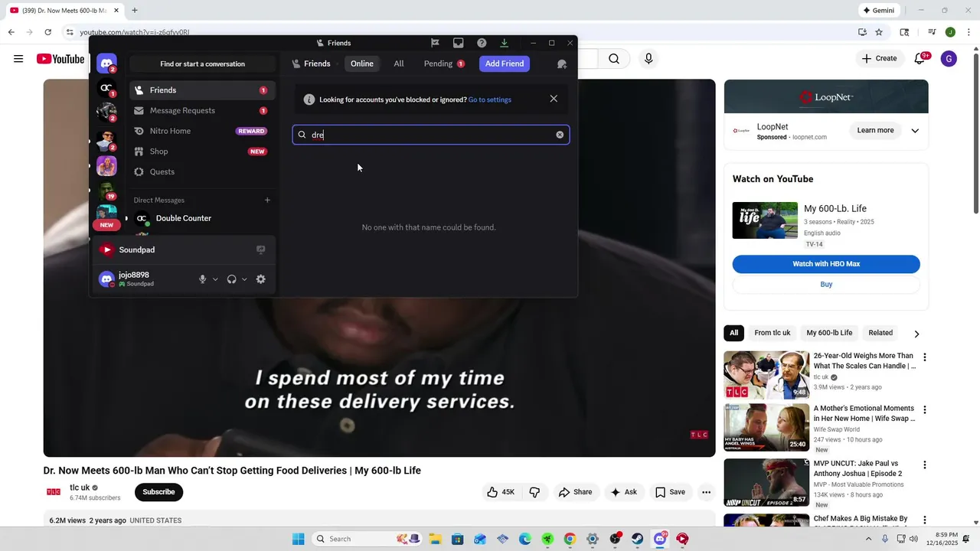Open YouTube notifications bell

point(920,59)
